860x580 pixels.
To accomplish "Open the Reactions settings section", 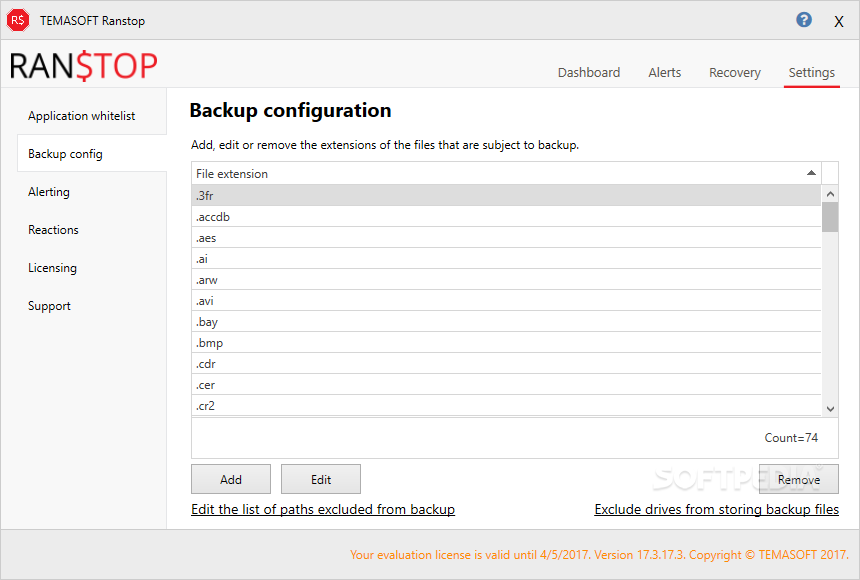I will pos(53,230).
